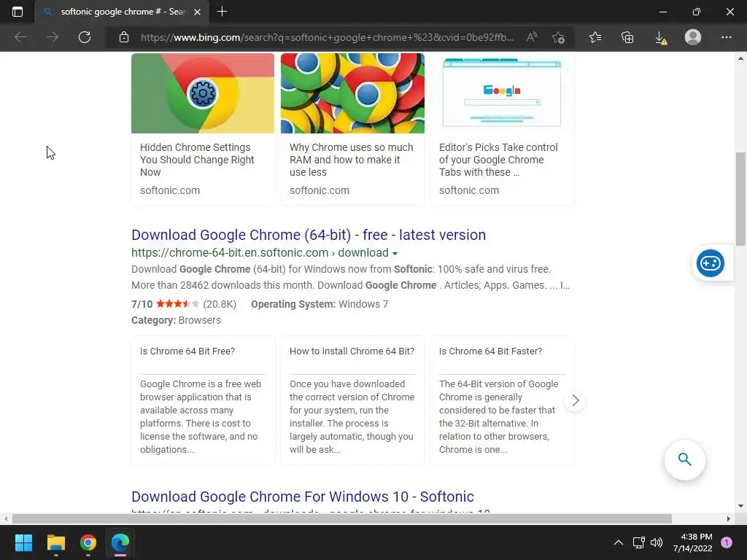Refresh the Bing search page
This screenshot has width=747, height=560.
pyautogui.click(x=85, y=37)
